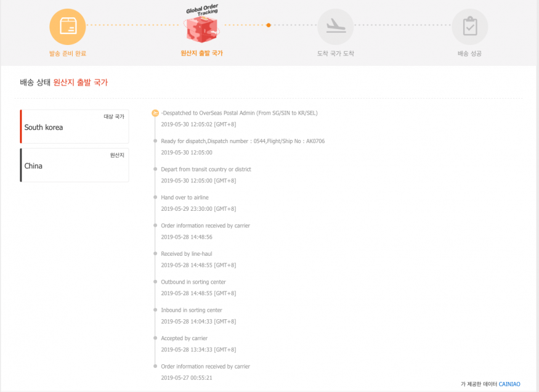Click 'Depart from transit country or district' entry

[206, 169]
